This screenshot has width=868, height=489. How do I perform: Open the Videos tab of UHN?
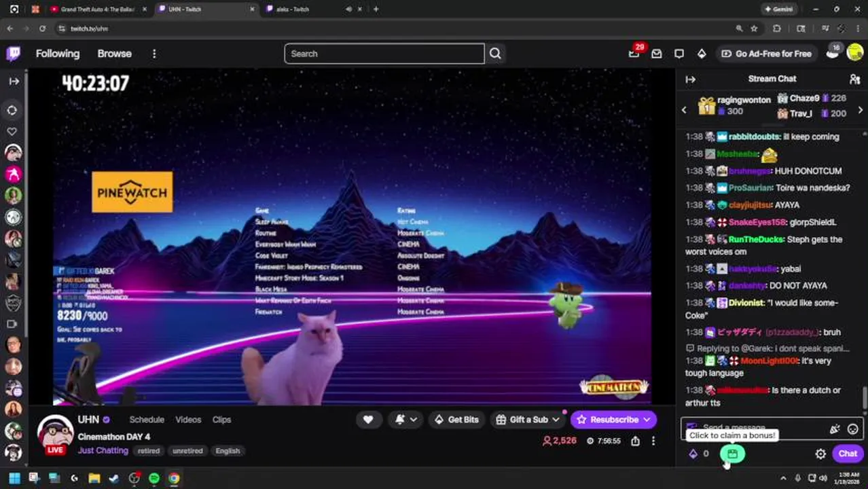188,420
